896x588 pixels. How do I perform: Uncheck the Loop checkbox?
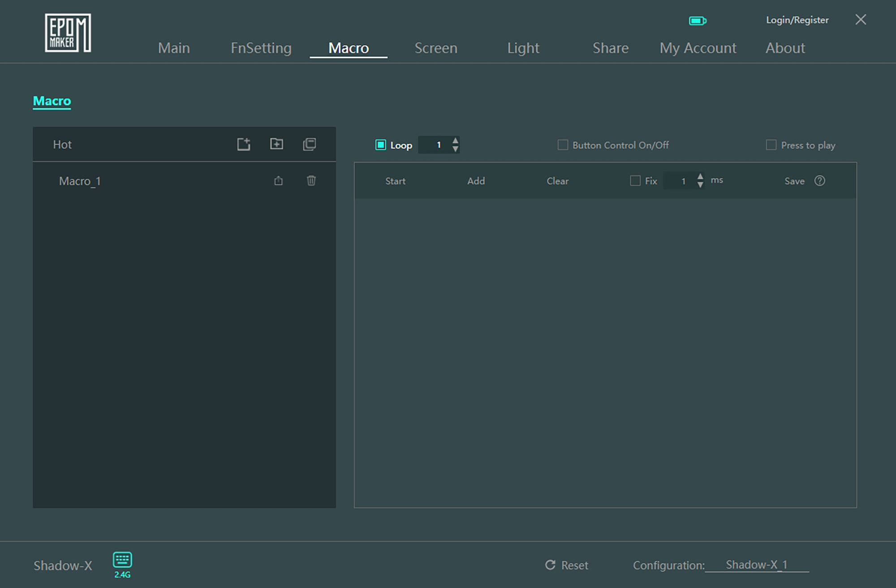[x=380, y=145]
